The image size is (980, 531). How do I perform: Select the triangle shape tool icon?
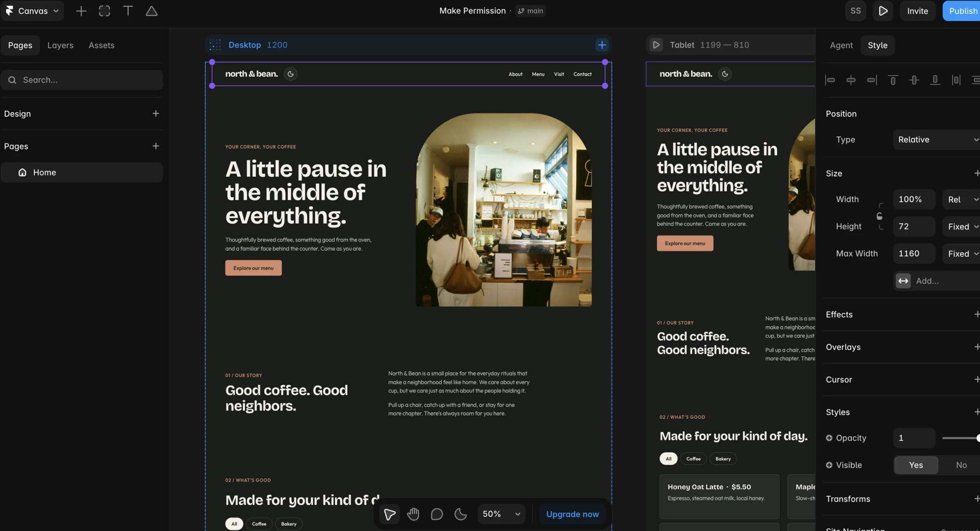pyautogui.click(x=151, y=11)
